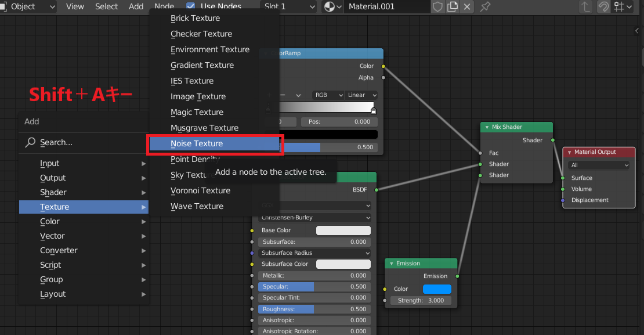Image resolution: width=644 pixels, height=335 pixels.
Task: Open the Linear interpolation dropdown
Action: point(361,95)
